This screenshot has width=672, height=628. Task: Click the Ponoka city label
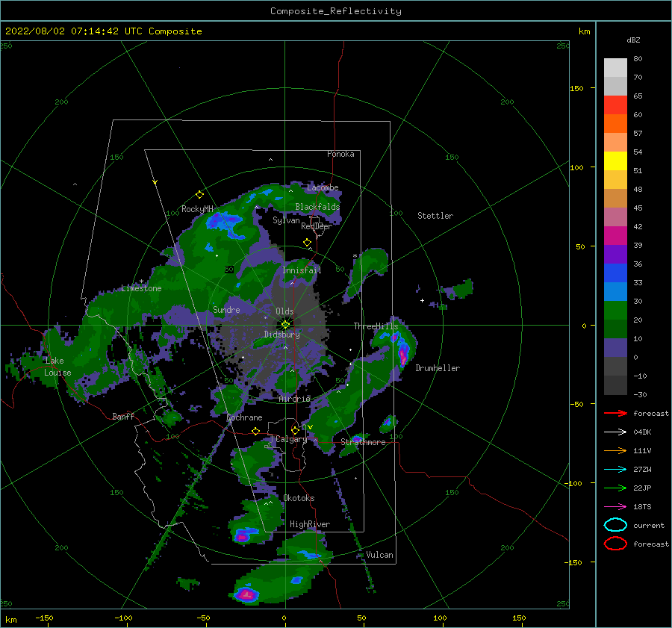pos(340,154)
